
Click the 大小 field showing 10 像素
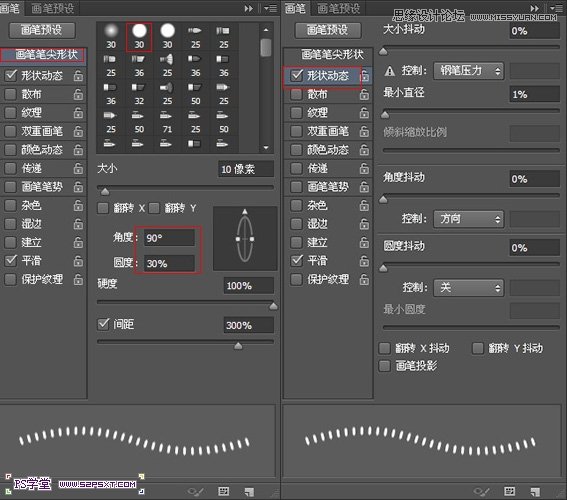246,169
